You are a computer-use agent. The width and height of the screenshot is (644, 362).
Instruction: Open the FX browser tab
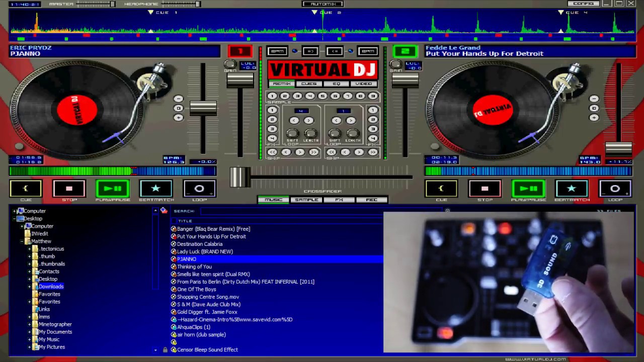[x=339, y=200]
